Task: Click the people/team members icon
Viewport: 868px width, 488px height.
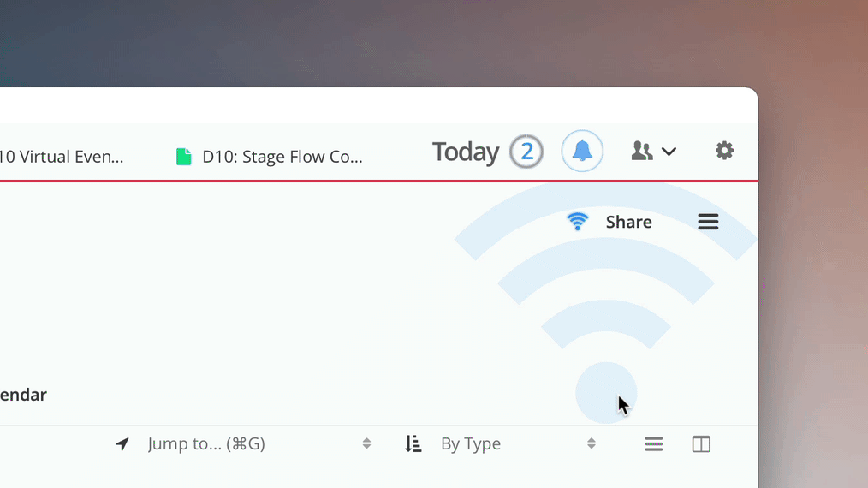Action: point(641,152)
